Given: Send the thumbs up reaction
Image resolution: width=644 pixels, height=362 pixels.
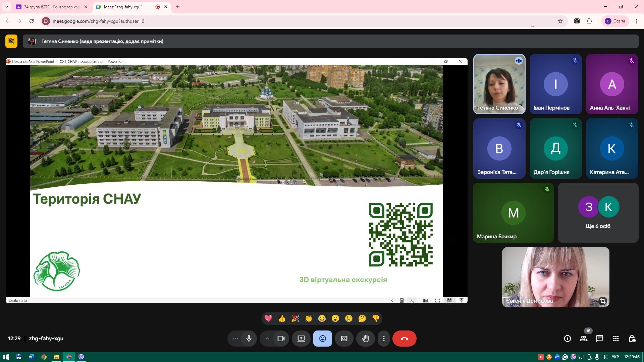Looking at the screenshot, I should coord(282,318).
